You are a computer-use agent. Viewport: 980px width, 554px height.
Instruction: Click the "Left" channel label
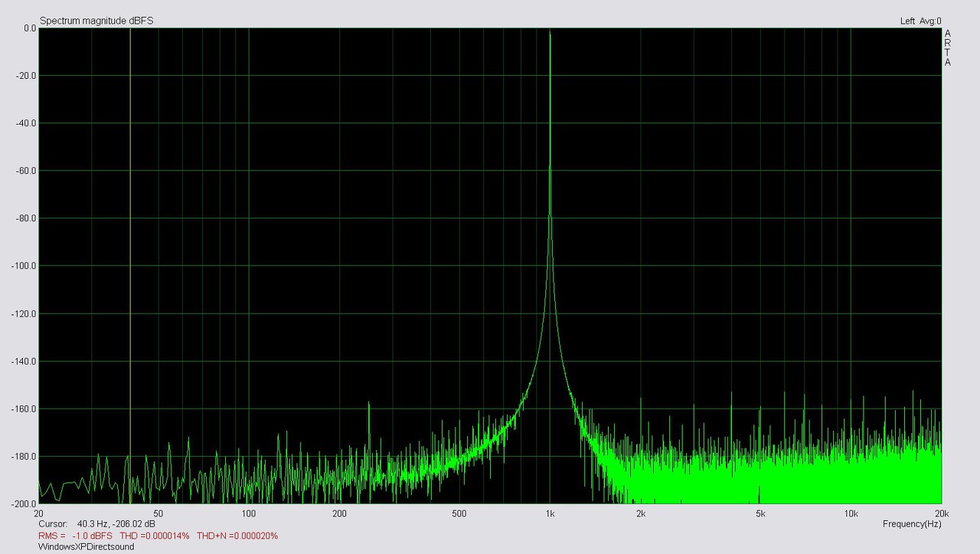907,21
